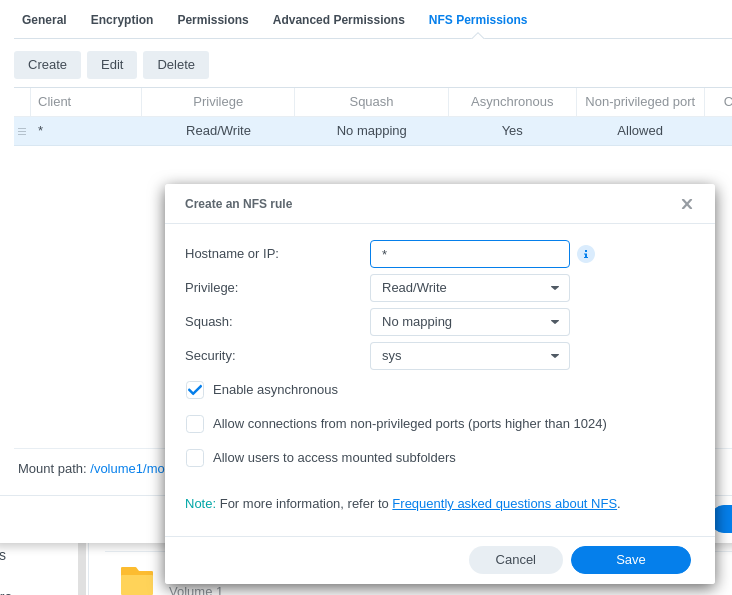Open Frequently asked questions about NFS link
This screenshot has height=595, width=732.
coord(504,504)
